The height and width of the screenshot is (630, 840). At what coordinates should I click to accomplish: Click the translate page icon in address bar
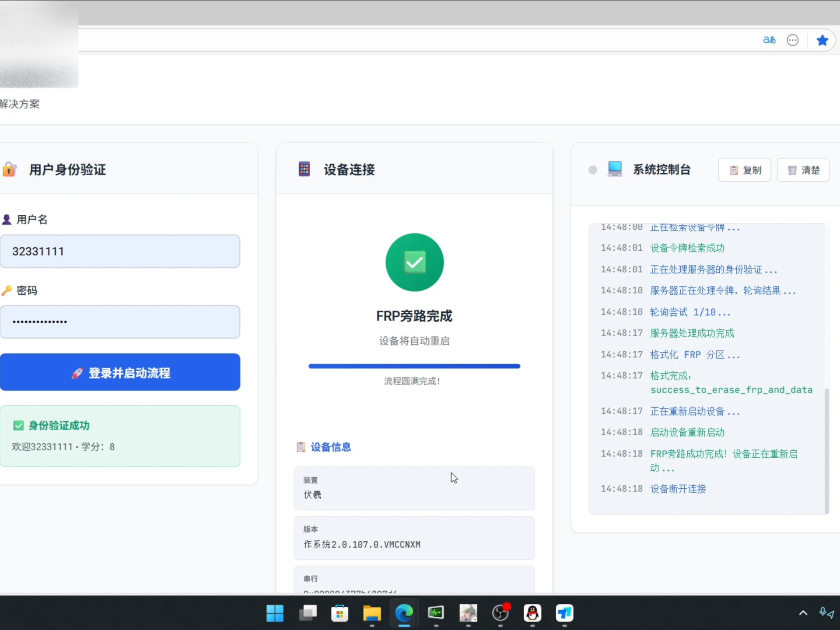(x=769, y=40)
